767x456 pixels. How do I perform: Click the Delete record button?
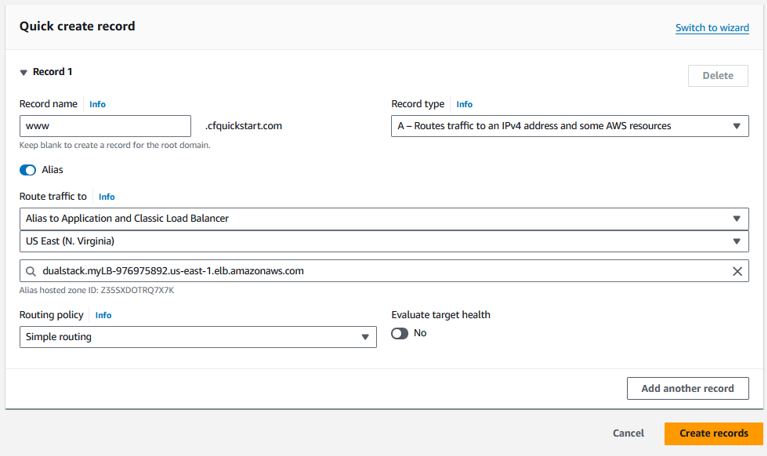coord(718,76)
